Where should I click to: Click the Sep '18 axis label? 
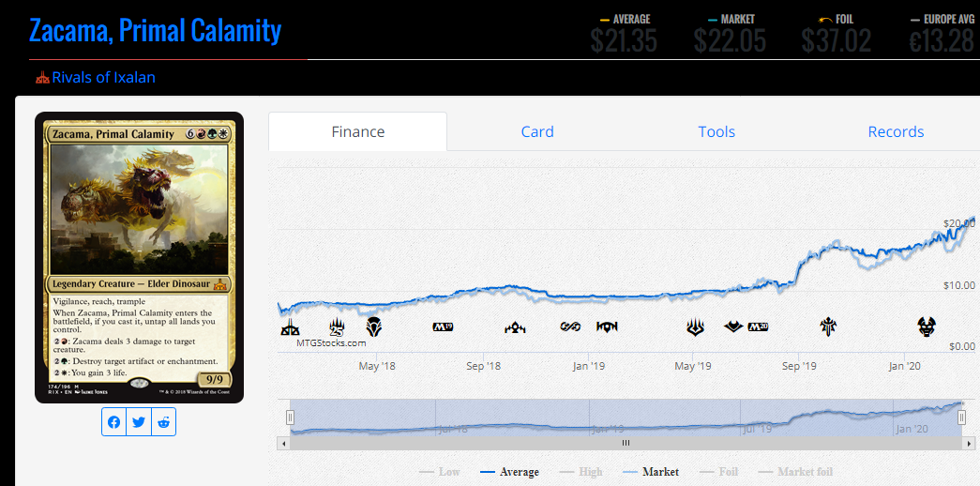[x=484, y=366]
